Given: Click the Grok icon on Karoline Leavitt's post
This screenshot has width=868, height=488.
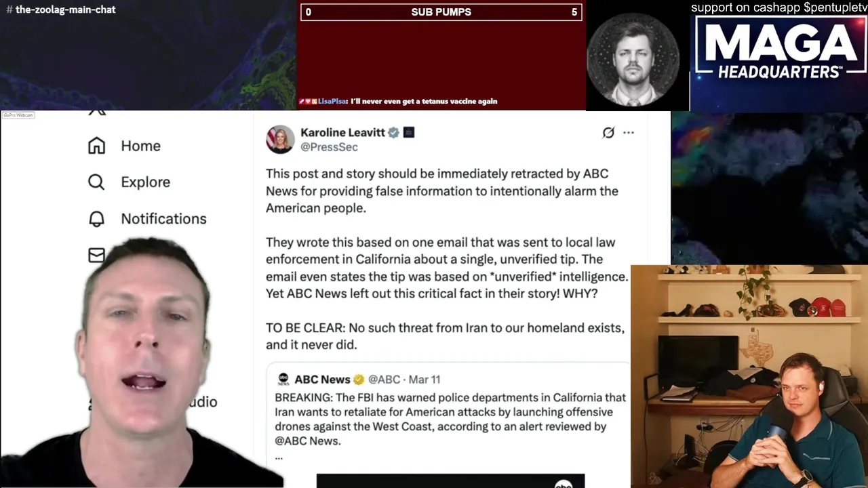Looking at the screenshot, I should 608,133.
